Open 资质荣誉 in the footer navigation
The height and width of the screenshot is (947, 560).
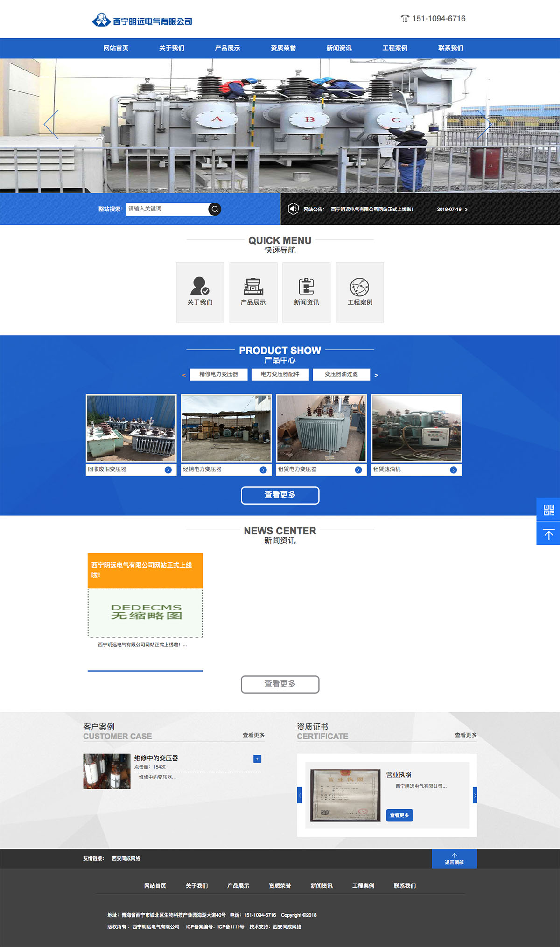[280, 885]
